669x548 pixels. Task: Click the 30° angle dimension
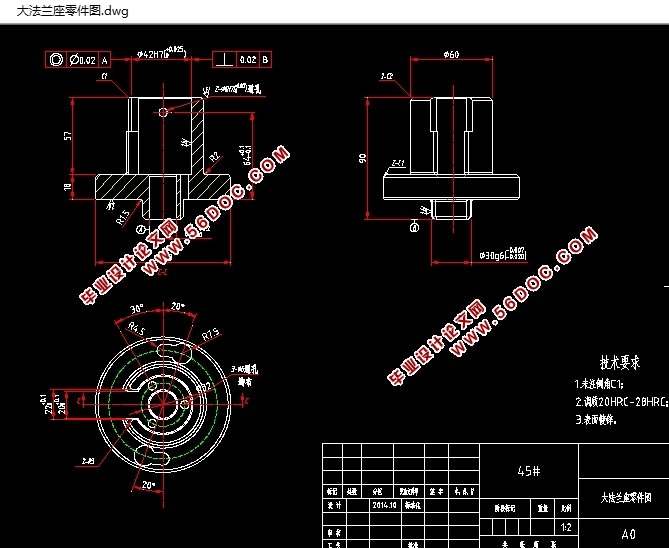click(137, 307)
